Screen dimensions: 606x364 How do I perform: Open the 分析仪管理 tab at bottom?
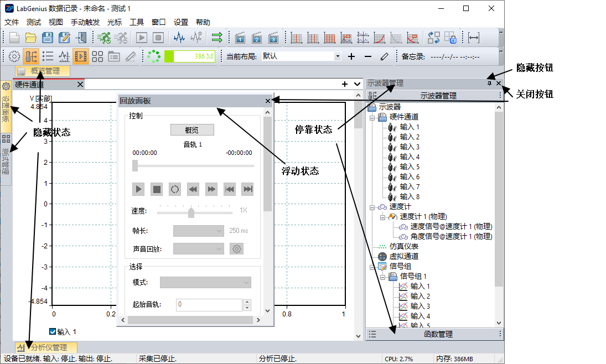46,347
